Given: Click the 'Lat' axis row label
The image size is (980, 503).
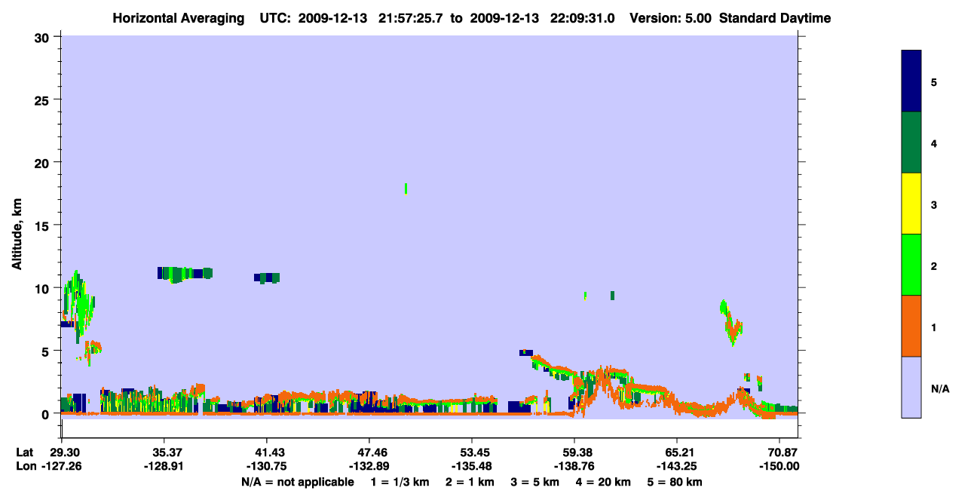Looking at the screenshot, I should point(24,452).
